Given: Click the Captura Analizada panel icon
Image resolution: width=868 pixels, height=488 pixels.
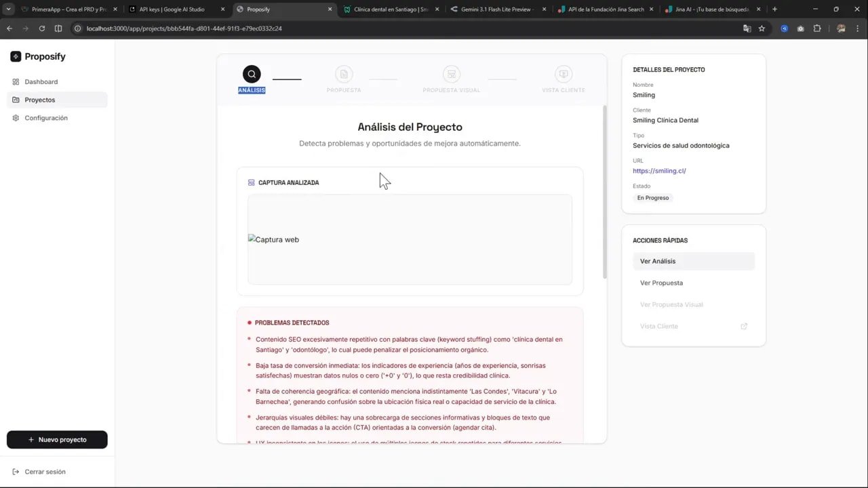Looking at the screenshot, I should click(x=251, y=182).
